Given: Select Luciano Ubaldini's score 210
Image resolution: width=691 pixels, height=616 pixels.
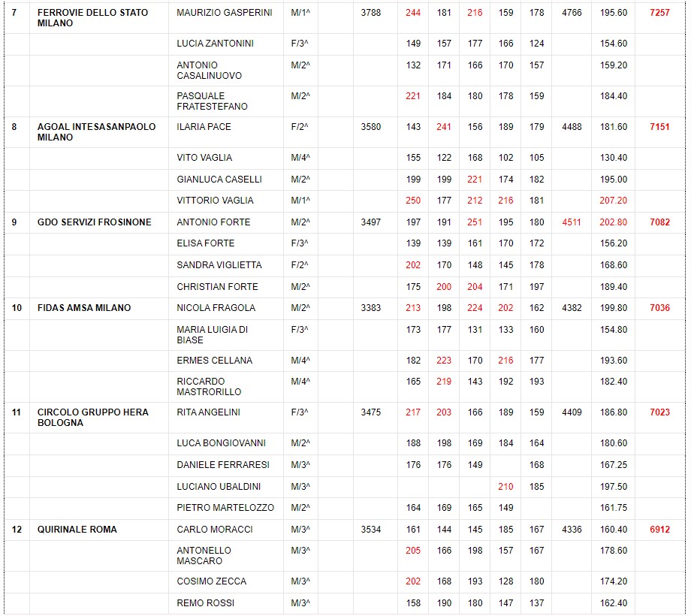Looking at the screenshot, I should coord(505,487).
